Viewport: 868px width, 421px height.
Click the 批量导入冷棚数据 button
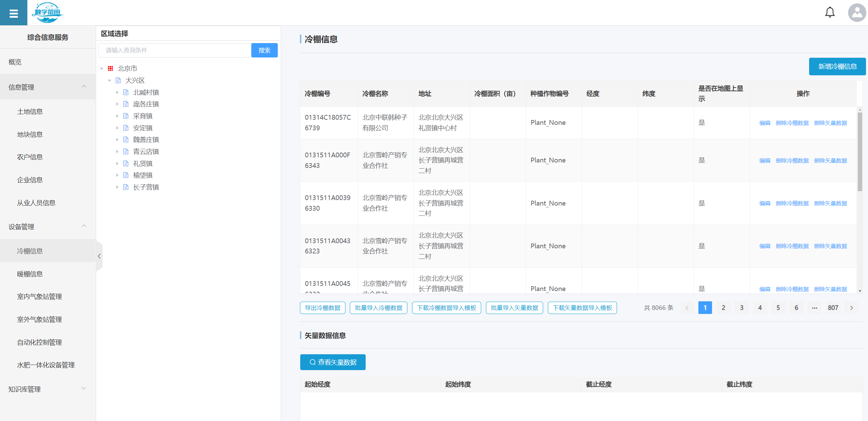click(379, 308)
